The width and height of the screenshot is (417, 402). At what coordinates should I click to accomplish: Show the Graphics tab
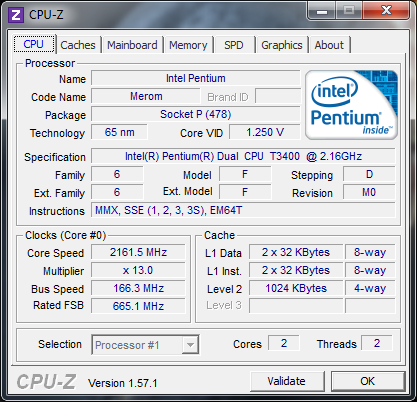click(x=282, y=45)
